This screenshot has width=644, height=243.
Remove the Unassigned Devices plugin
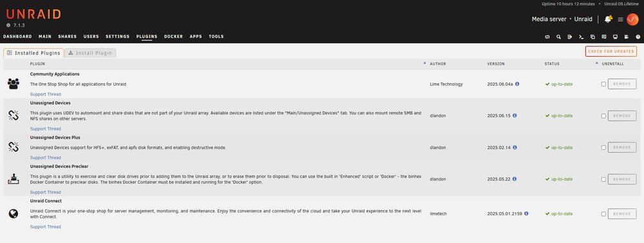pos(622,115)
